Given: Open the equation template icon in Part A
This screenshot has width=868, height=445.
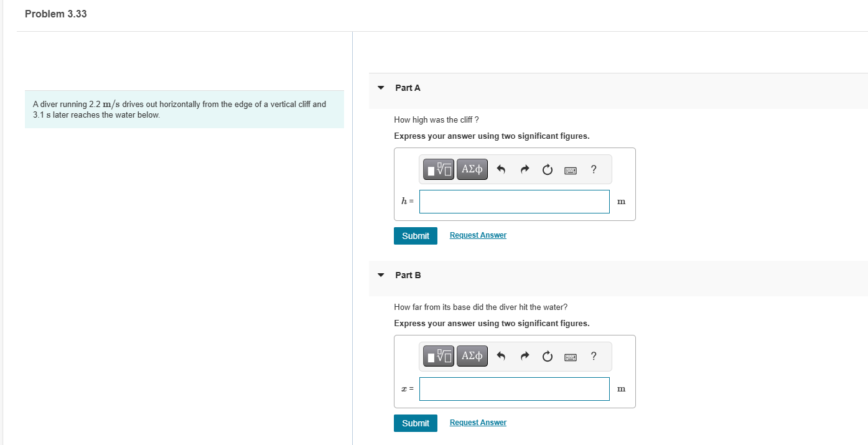Looking at the screenshot, I should (x=438, y=169).
